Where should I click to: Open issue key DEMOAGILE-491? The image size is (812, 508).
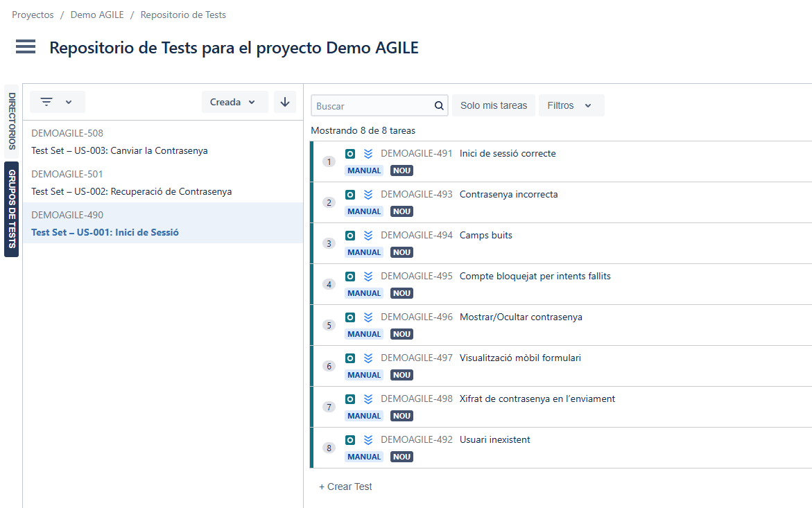coord(416,154)
